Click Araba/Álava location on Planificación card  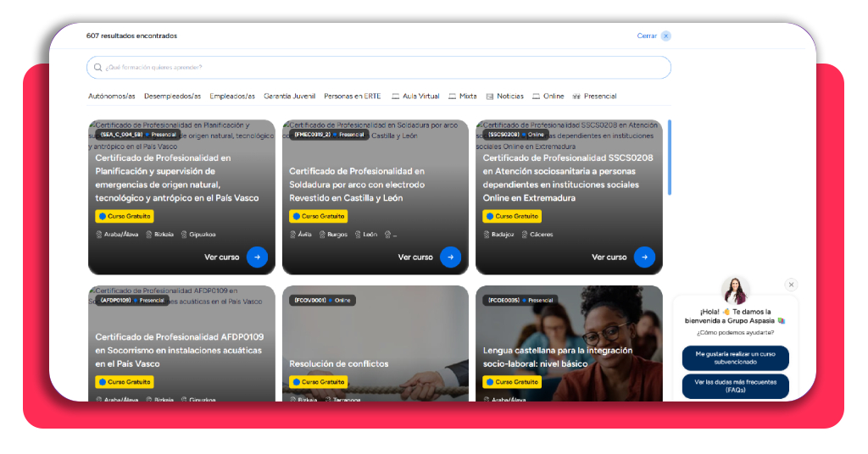(117, 235)
